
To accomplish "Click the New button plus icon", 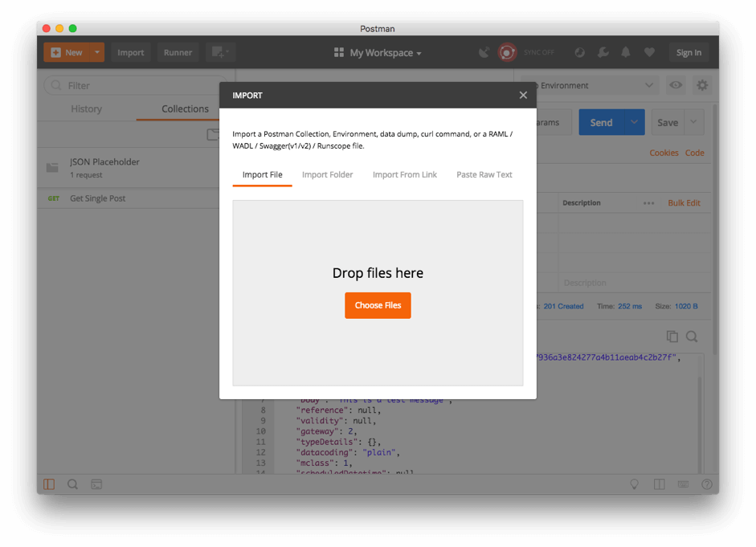I will click(x=56, y=52).
